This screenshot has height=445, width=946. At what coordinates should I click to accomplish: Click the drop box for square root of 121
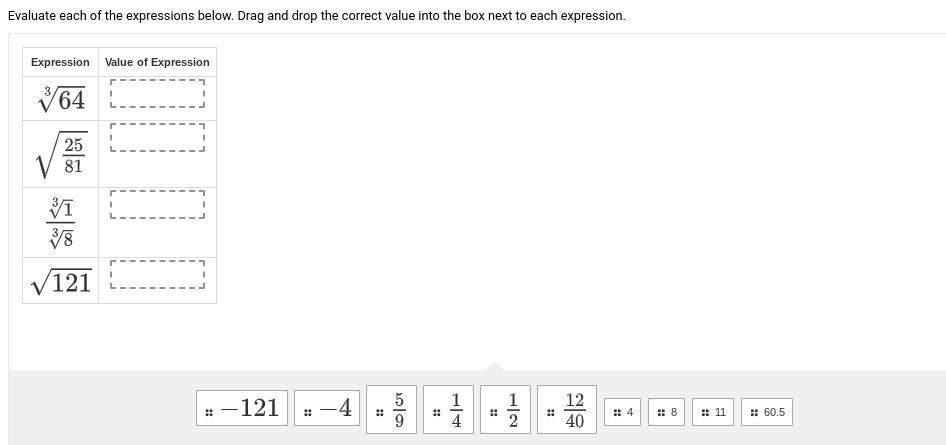pos(158,274)
